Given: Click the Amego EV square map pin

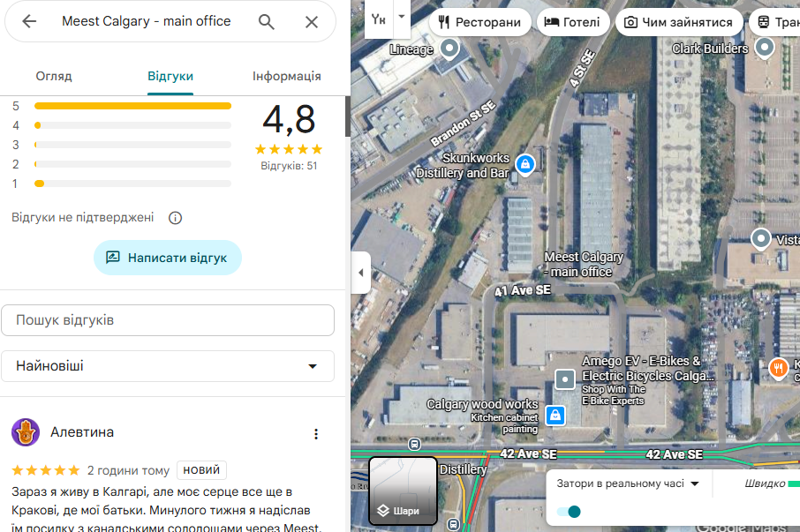Looking at the screenshot, I should pyautogui.click(x=565, y=379).
